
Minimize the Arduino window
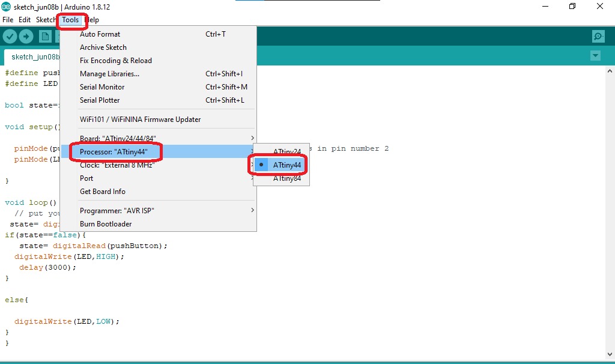(x=545, y=6)
